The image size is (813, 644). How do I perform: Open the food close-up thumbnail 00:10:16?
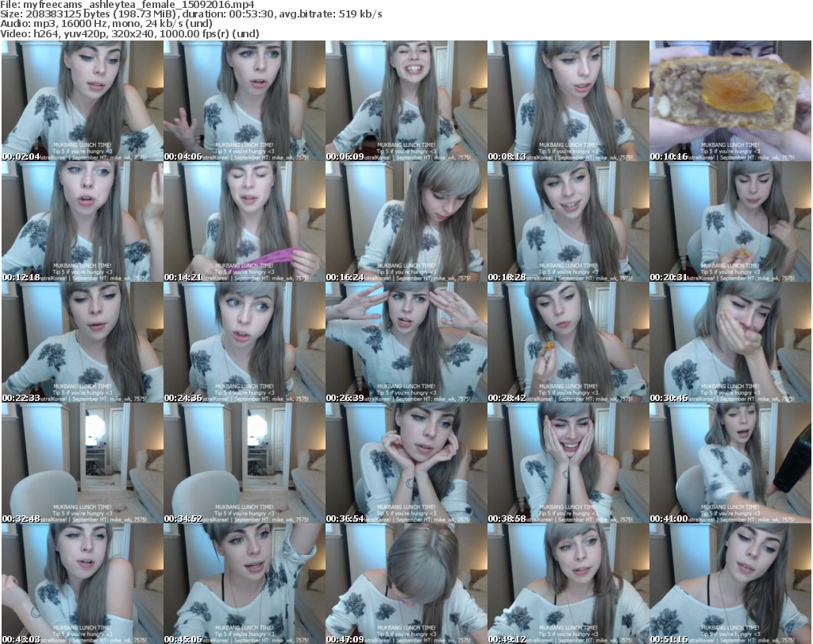(730, 101)
